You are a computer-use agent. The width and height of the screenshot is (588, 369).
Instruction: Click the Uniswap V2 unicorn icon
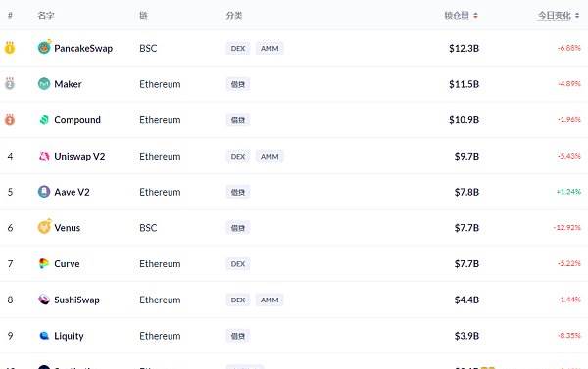(44, 156)
